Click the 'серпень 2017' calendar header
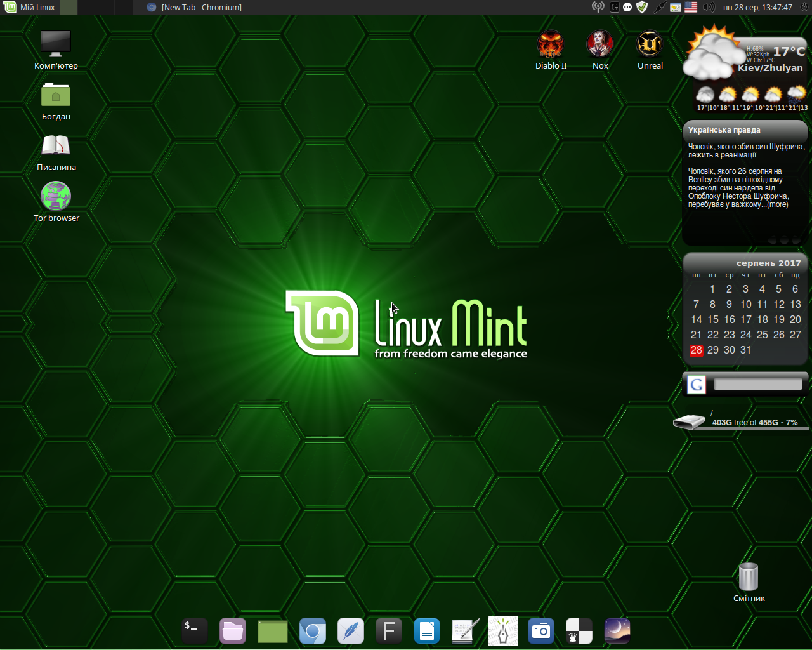 coord(768,263)
